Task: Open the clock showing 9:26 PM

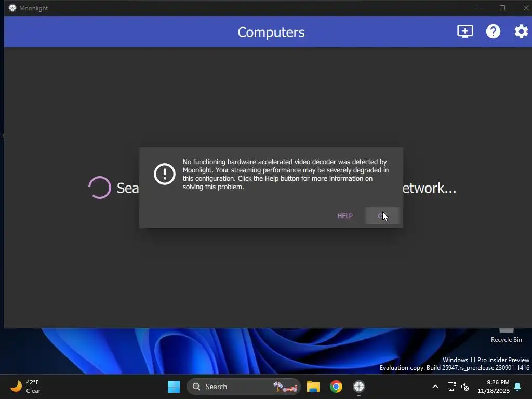Action: click(494, 387)
